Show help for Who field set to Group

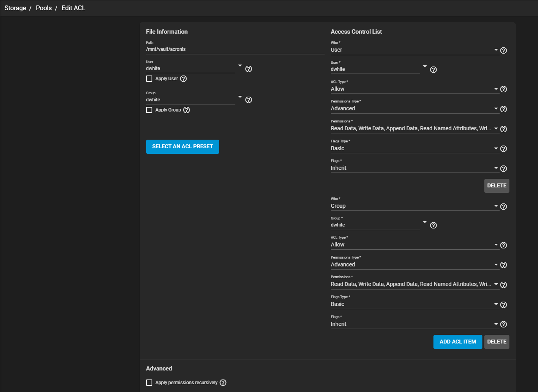pyautogui.click(x=504, y=207)
